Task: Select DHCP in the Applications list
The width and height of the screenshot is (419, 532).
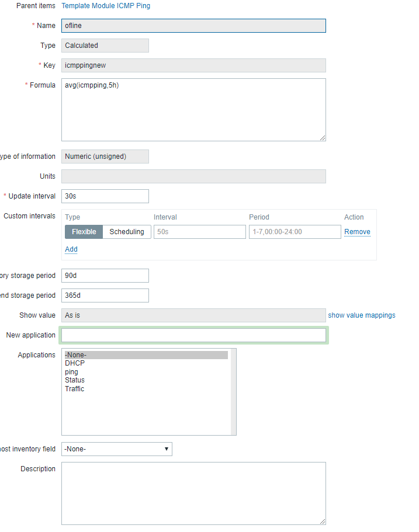Action: point(75,363)
